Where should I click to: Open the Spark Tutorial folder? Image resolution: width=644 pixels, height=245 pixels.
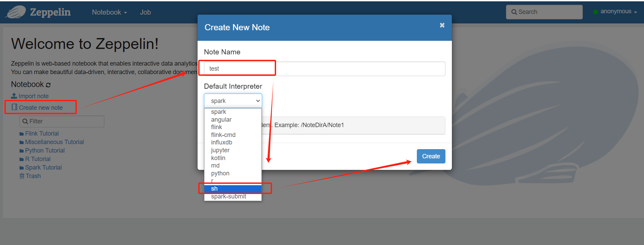pyautogui.click(x=44, y=168)
